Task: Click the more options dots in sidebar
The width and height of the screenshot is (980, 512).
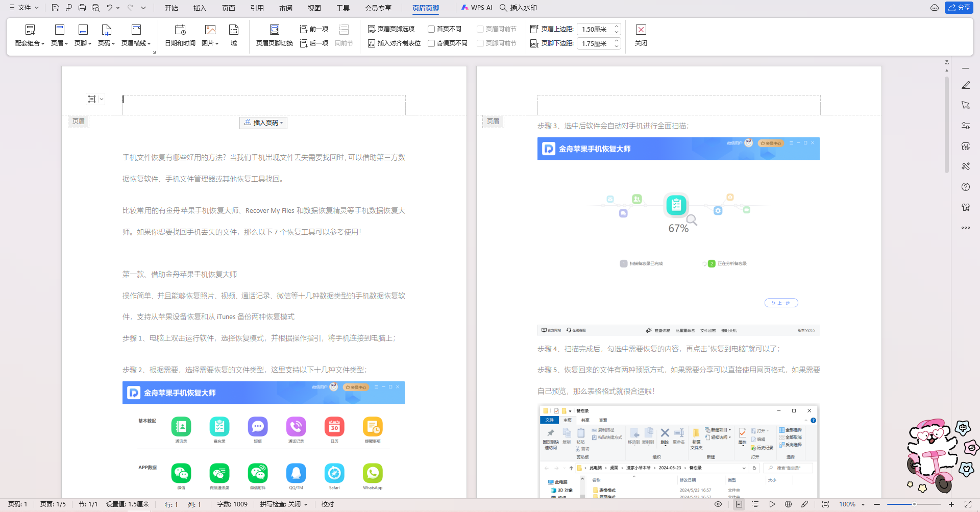Action: pos(966,228)
